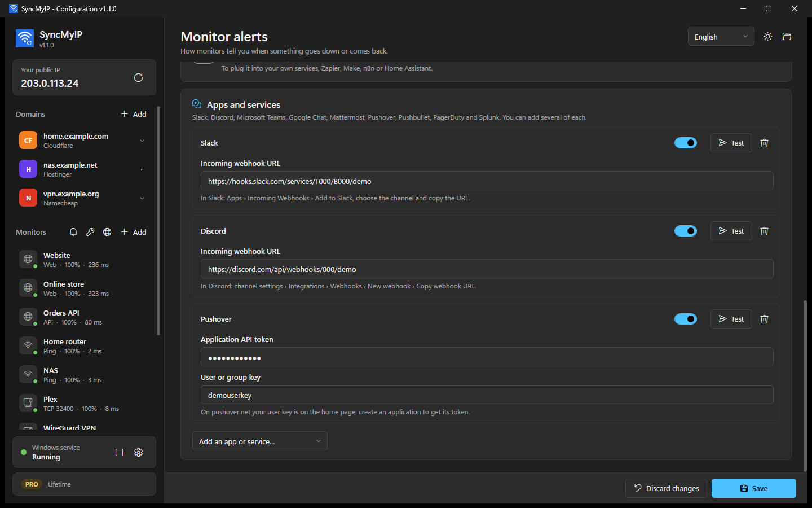Image resolution: width=812 pixels, height=508 pixels.
Task: Select the Plex monitor icon
Action: (x=28, y=403)
